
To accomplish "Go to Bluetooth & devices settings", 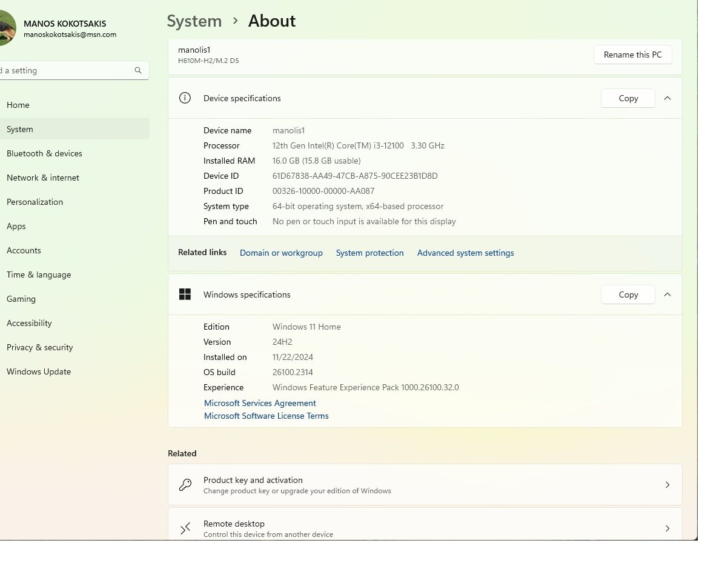I will click(44, 153).
